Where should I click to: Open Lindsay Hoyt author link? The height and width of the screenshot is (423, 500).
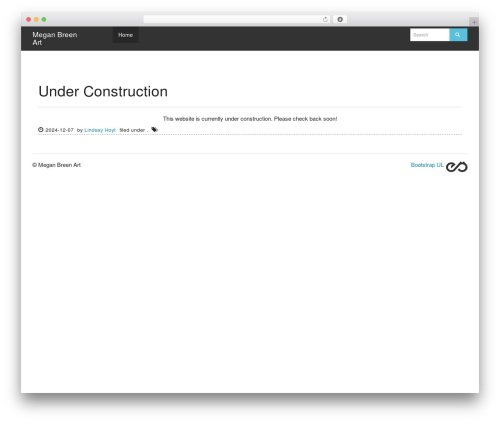click(x=100, y=130)
